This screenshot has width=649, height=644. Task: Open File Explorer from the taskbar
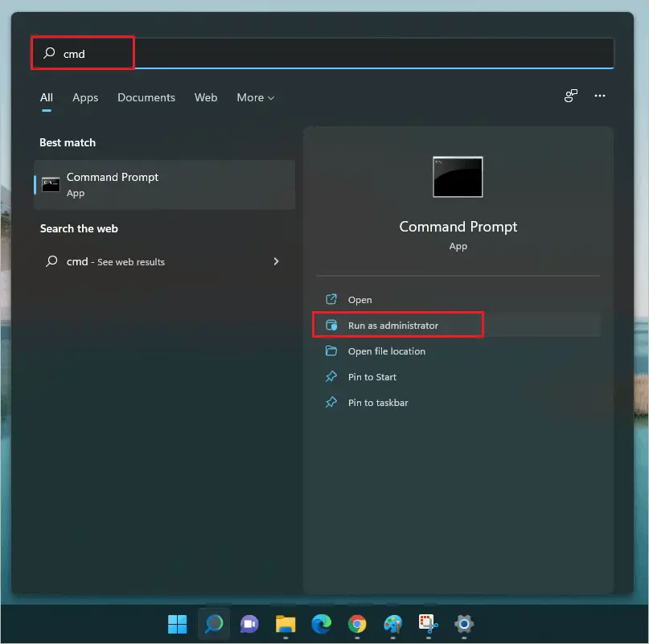[x=285, y=624]
